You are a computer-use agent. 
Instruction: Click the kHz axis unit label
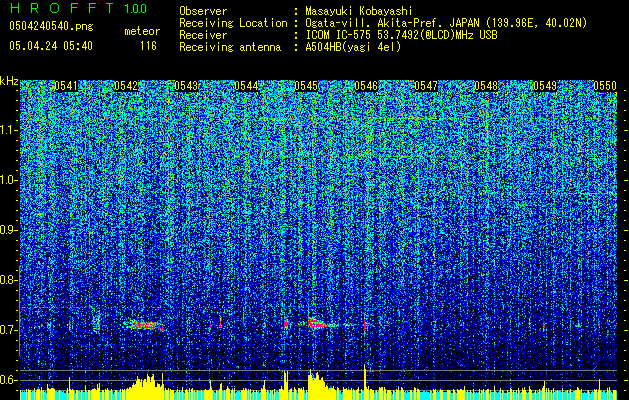[x=9, y=81]
